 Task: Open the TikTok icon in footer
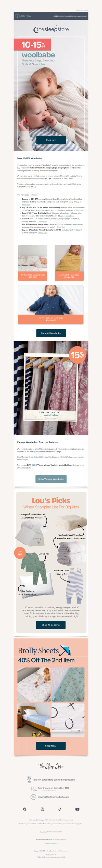coord(60,809)
